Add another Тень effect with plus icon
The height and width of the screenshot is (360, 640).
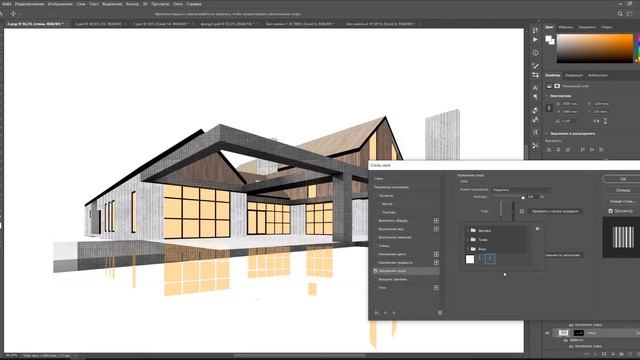(x=436, y=288)
